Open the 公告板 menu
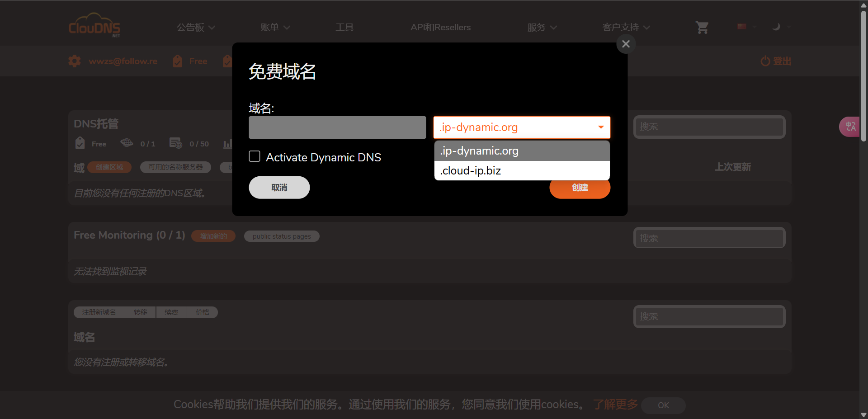 (x=195, y=28)
